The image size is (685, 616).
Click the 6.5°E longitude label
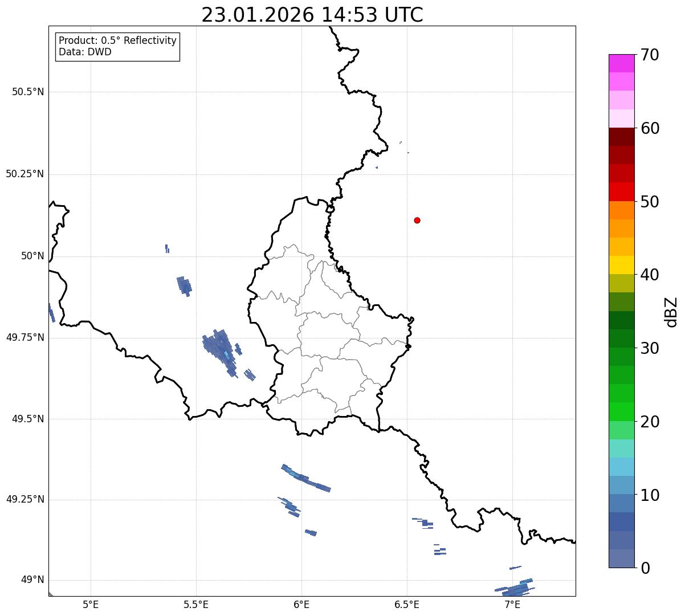click(407, 604)
